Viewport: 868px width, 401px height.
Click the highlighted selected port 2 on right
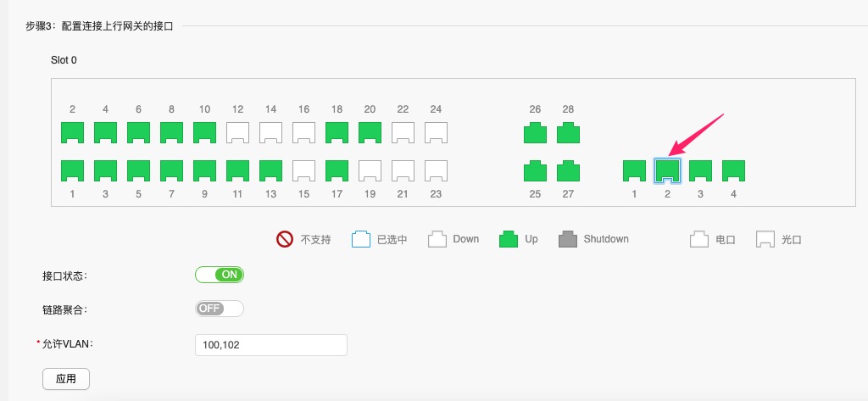pyautogui.click(x=667, y=170)
